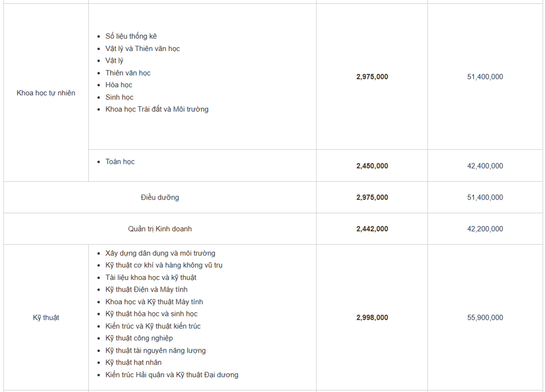Select the "Kỹ thuật hạt nhân" item
This screenshot has height=392, width=545.
(133, 362)
